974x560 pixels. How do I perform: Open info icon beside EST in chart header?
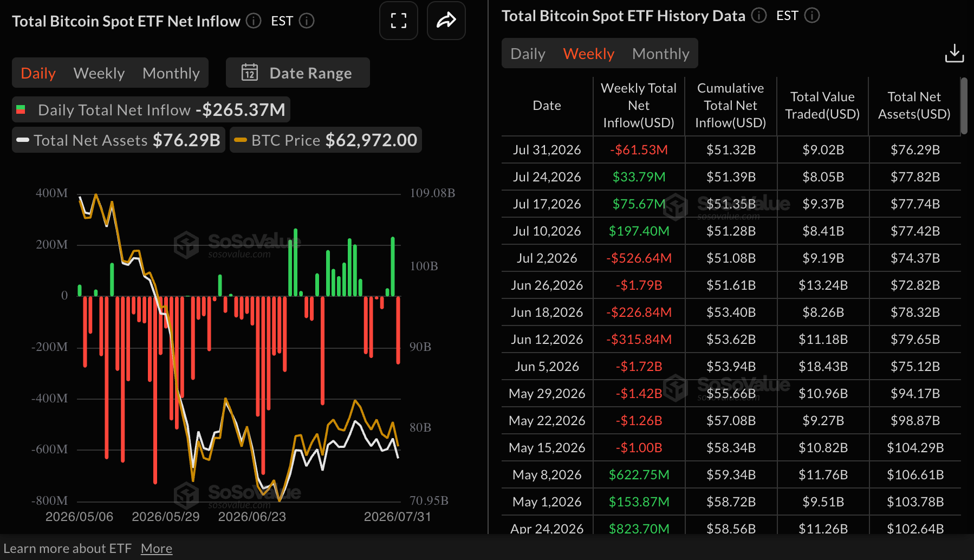click(x=307, y=21)
